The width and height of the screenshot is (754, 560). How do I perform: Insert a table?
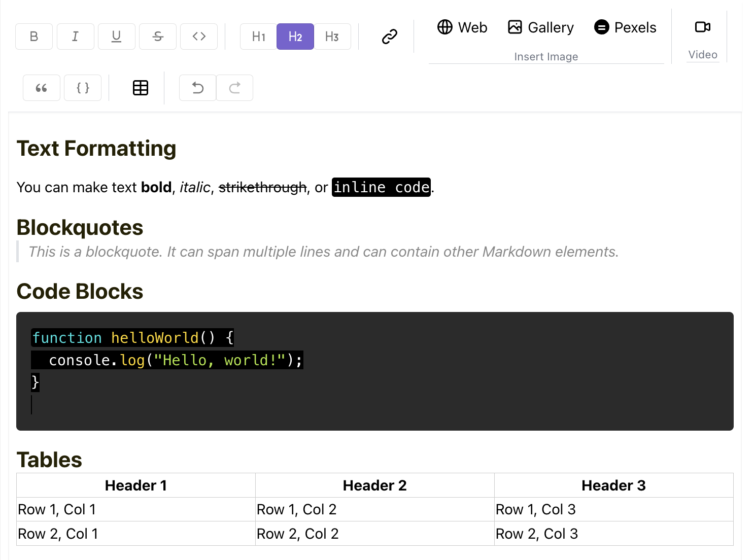tap(140, 87)
